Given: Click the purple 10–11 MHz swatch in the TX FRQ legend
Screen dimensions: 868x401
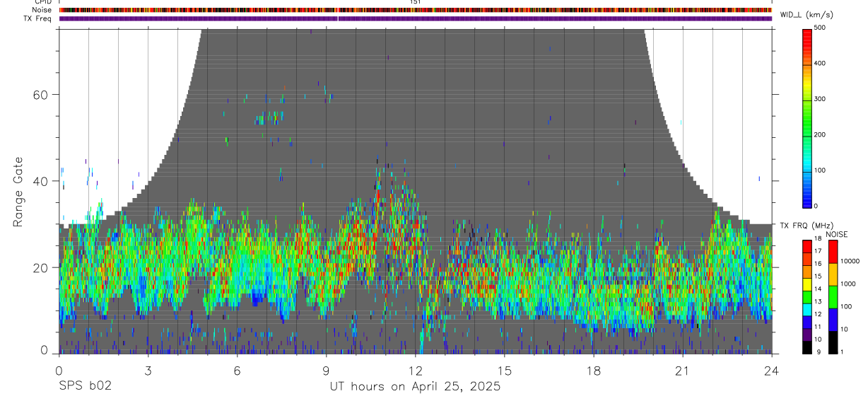Looking at the screenshot, I should point(807,335).
